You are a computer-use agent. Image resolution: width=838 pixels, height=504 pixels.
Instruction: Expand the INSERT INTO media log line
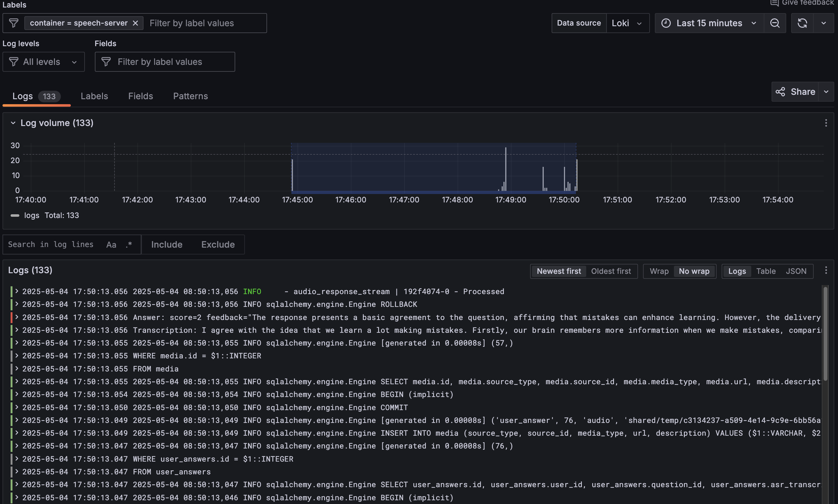tap(16, 433)
